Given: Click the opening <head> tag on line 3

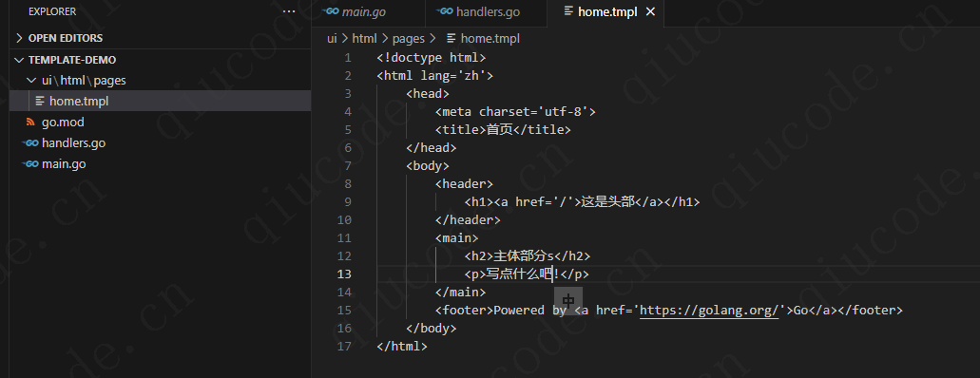Looking at the screenshot, I should 428,94.
